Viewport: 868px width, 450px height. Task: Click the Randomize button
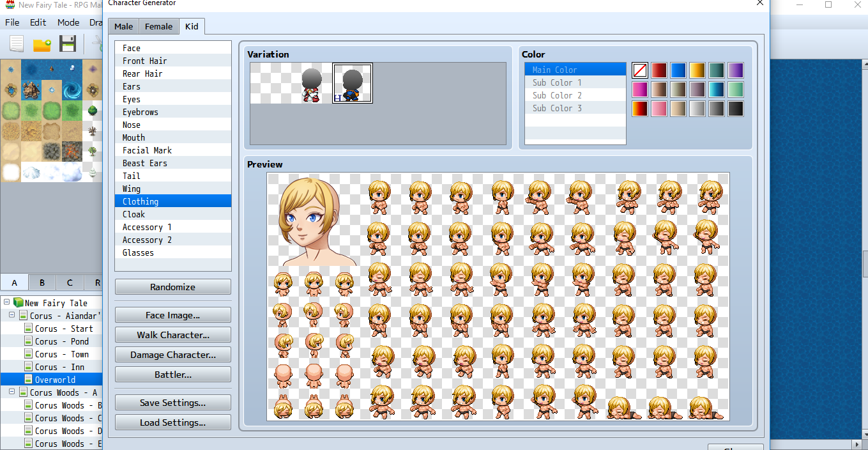pos(173,287)
